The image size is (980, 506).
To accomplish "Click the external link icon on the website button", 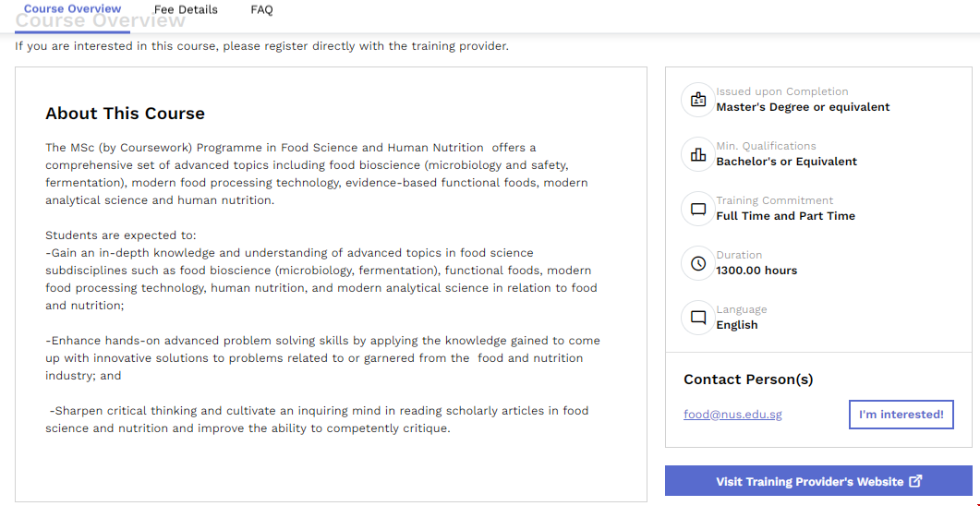I will coord(915,481).
